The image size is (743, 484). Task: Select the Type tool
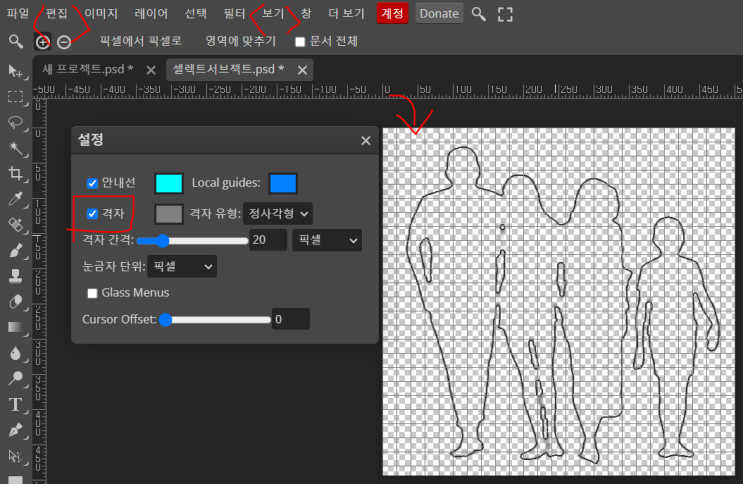(x=15, y=404)
